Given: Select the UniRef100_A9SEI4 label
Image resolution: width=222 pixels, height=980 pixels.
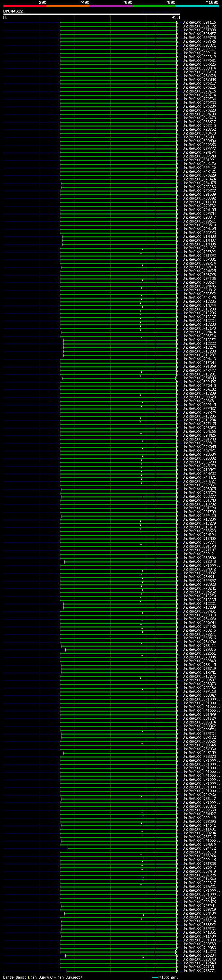Looking at the screenshot, I should pos(199,336).
